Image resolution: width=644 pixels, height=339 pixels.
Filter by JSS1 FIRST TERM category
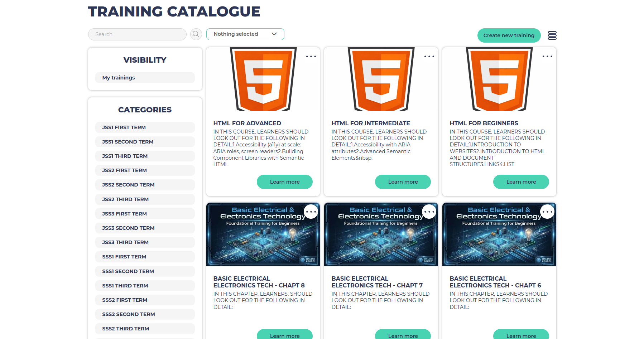point(145,127)
